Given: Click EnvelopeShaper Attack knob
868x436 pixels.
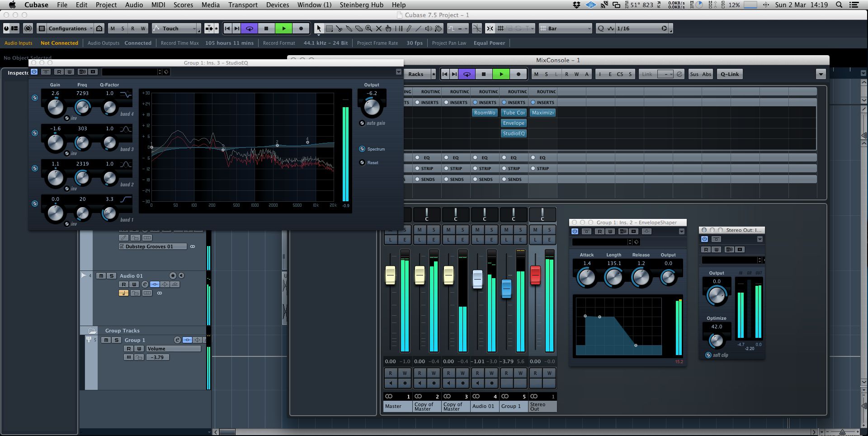Looking at the screenshot, I should pos(587,277).
